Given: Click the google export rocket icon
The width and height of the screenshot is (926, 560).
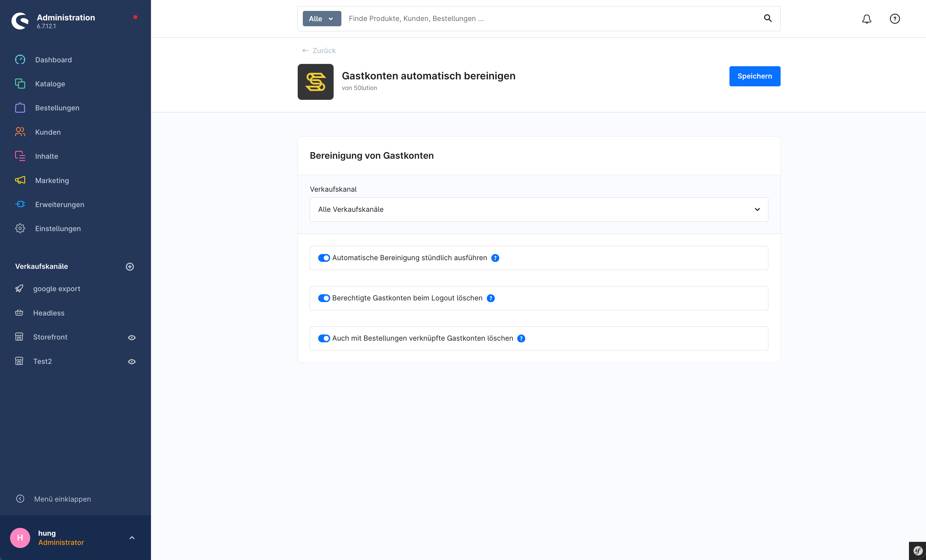Looking at the screenshot, I should coord(19,288).
